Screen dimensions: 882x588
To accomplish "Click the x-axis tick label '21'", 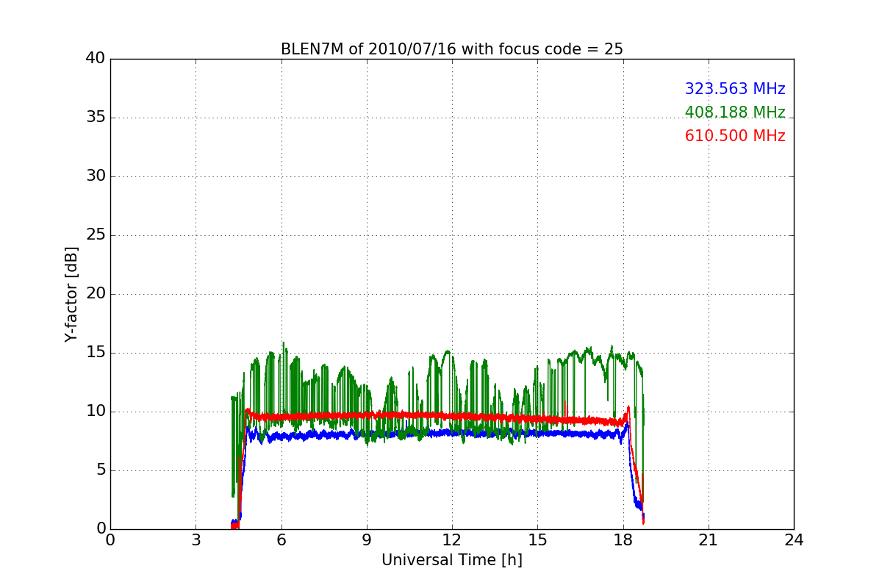I will pyautogui.click(x=708, y=539).
